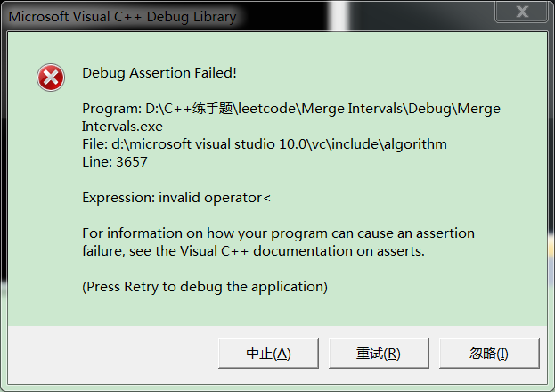Click the File path ending in algorithm
This screenshot has width=555, height=392.
coord(265,144)
